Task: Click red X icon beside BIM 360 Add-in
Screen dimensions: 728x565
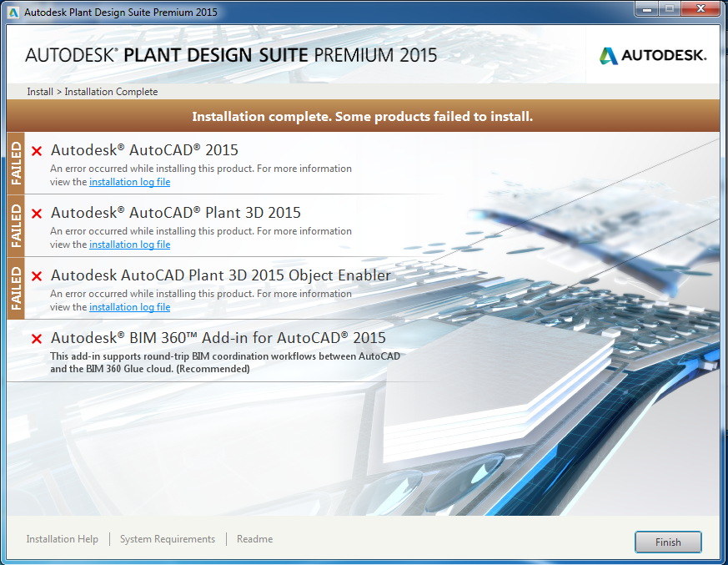Action: 37,339
